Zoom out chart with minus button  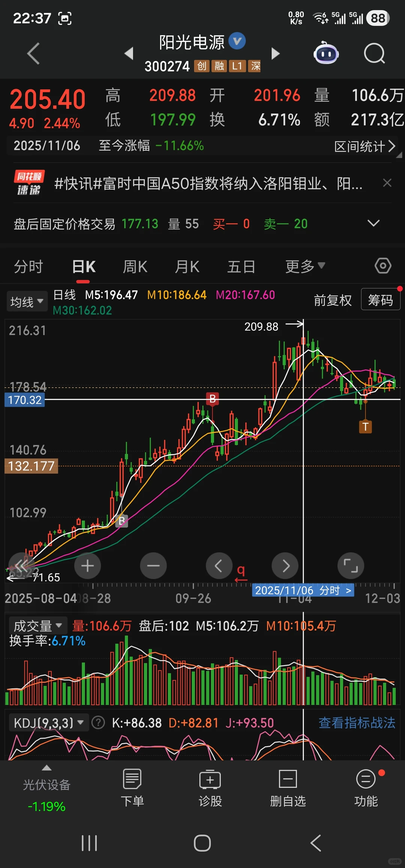(x=153, y=566)
